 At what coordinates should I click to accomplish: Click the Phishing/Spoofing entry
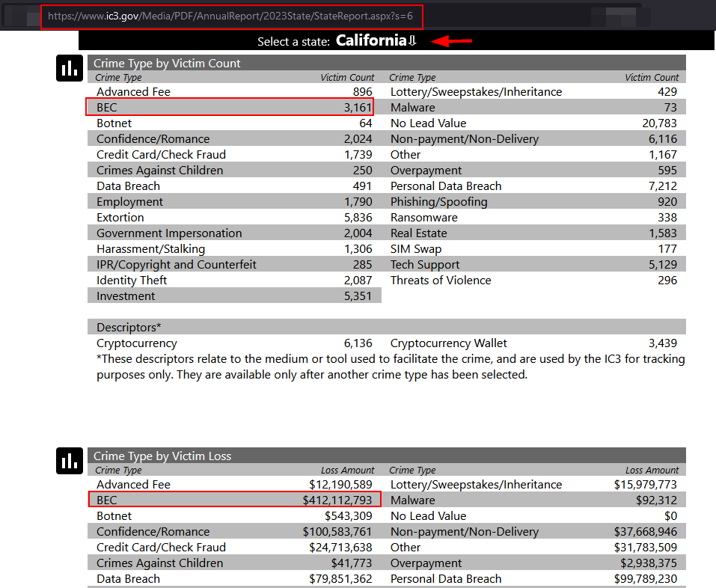[x=438, y=202]
